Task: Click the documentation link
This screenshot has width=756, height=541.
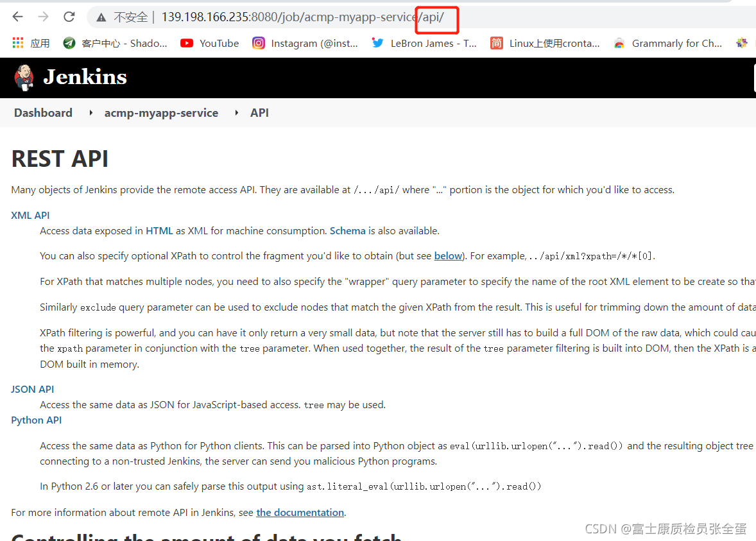Action: (300, 512)
